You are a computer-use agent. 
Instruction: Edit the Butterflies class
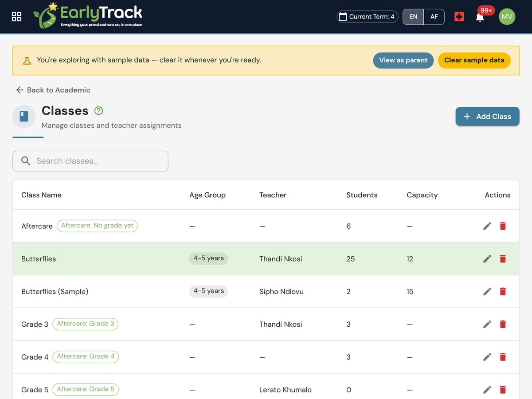(x=487, y=259)
